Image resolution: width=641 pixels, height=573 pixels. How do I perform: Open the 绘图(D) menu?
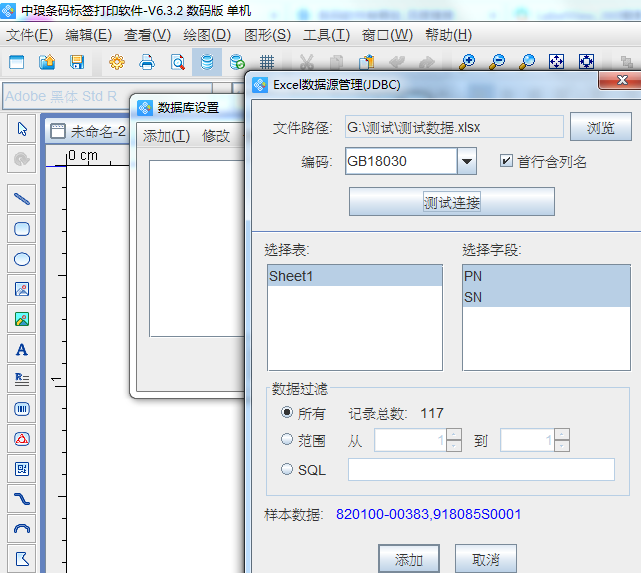point(207,35)
